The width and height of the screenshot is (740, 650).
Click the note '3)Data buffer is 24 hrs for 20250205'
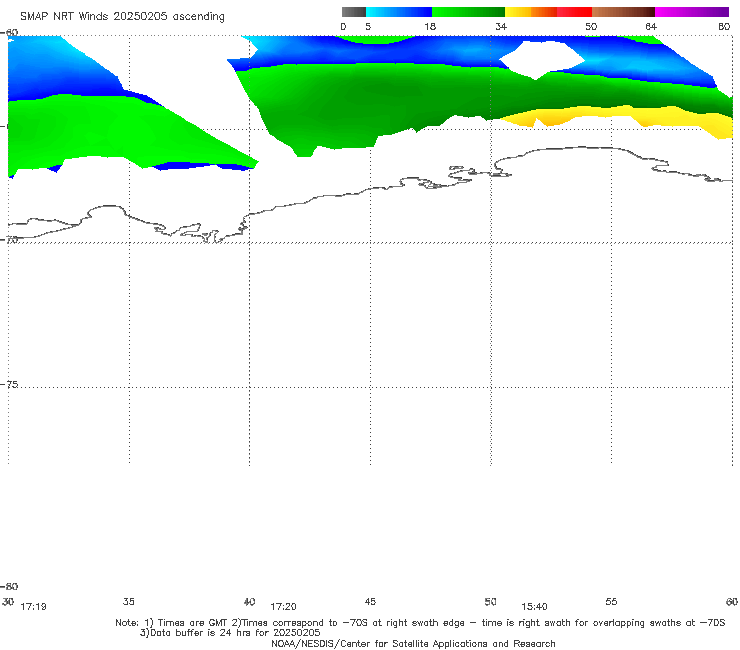pyautogui.click(x=230, y=633)
